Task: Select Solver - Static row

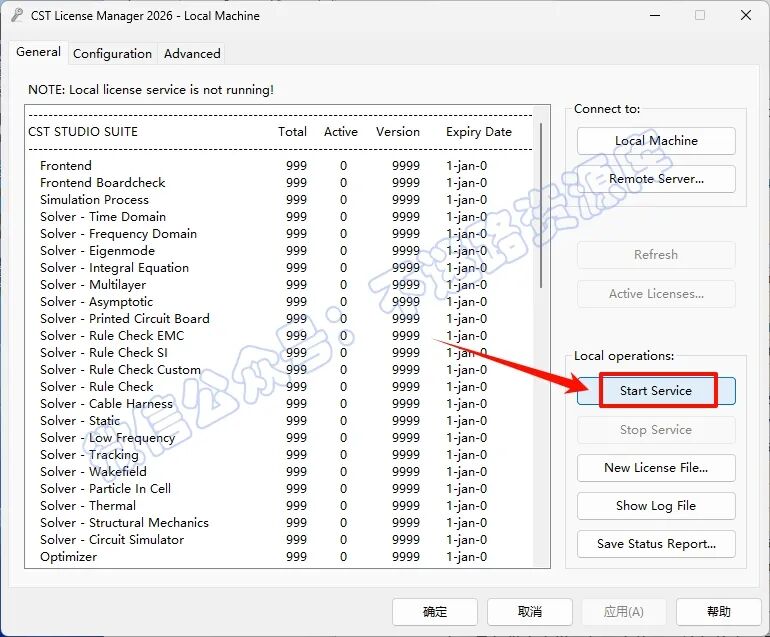Action: click(264, 421)
